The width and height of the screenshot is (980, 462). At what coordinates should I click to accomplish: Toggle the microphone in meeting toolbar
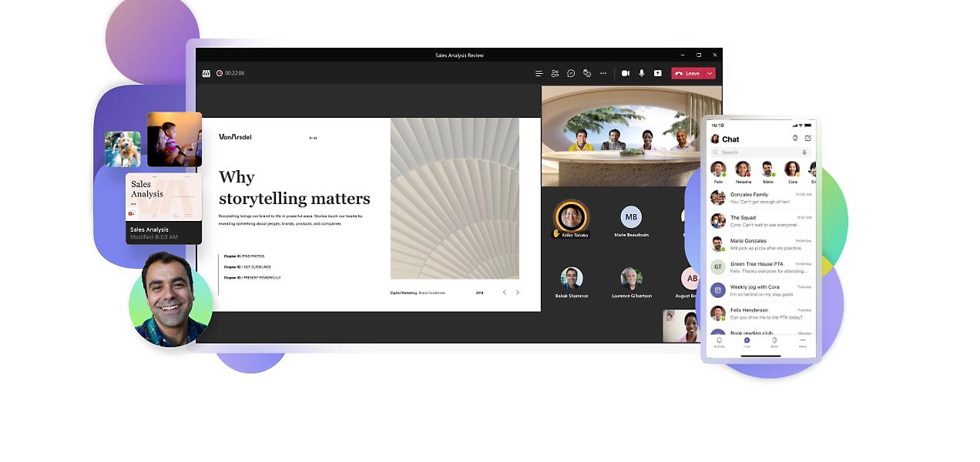pyautogui.click(x=642, y=73)
